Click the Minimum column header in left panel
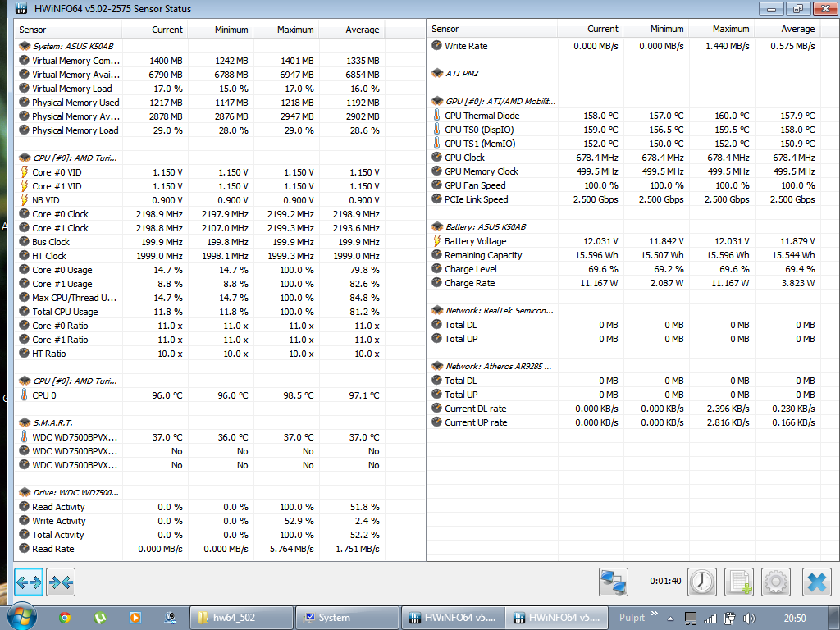This screenshot has width=840, height=630. tap(221, 30)
